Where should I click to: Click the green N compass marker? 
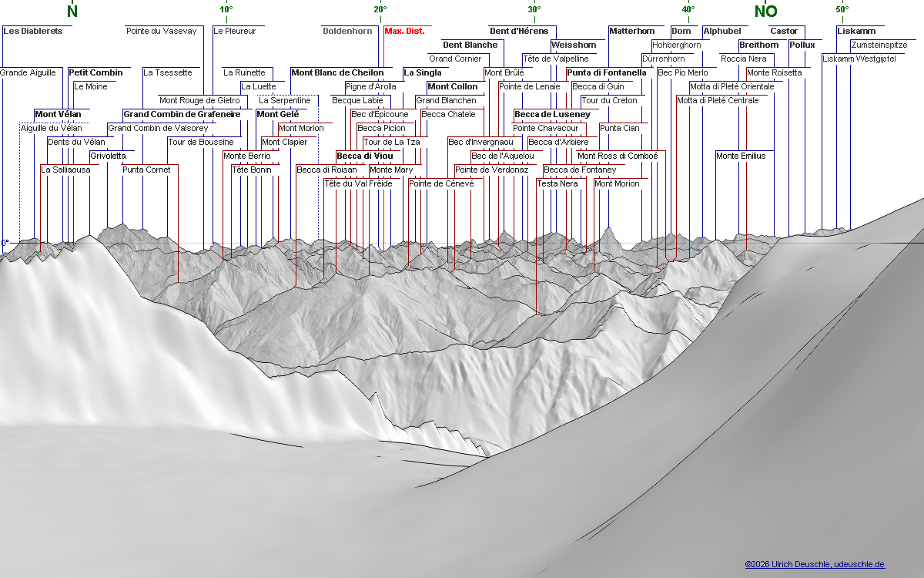click(x=72, y=11)
